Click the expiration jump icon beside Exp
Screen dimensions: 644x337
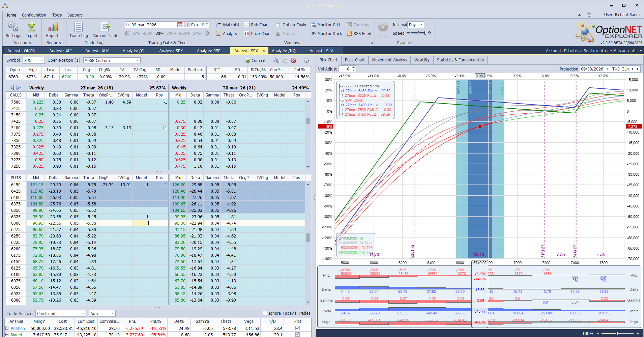186,25
